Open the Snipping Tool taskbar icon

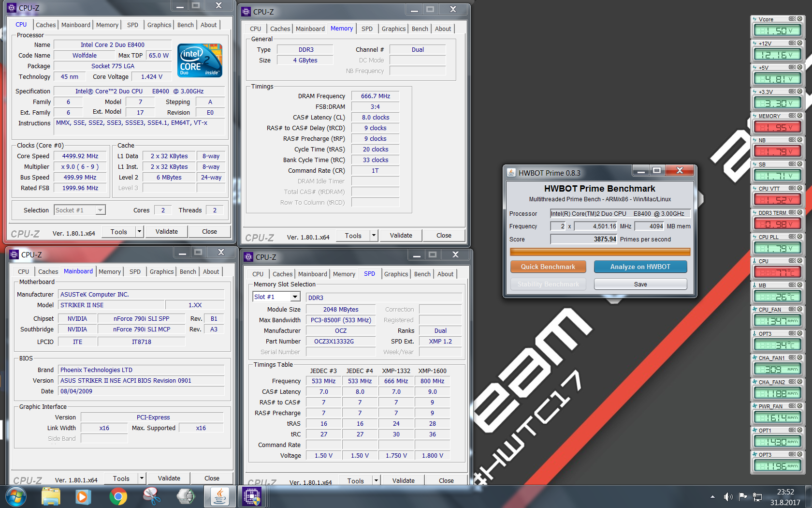click(152, 496)
